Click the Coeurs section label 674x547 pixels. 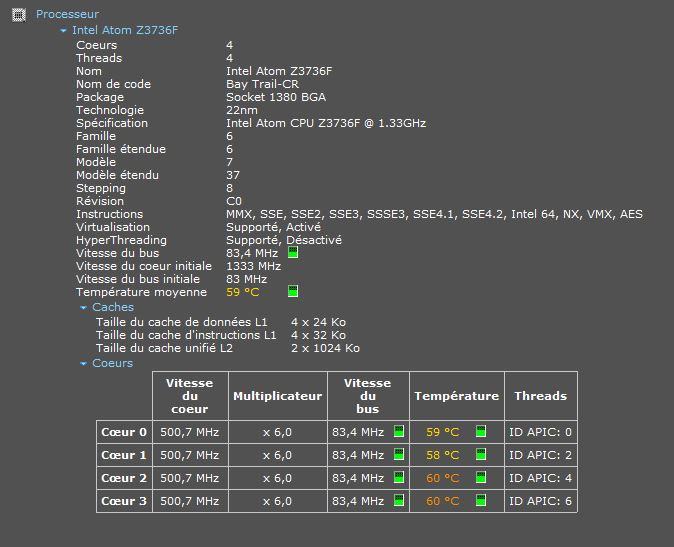pos(113,363)
